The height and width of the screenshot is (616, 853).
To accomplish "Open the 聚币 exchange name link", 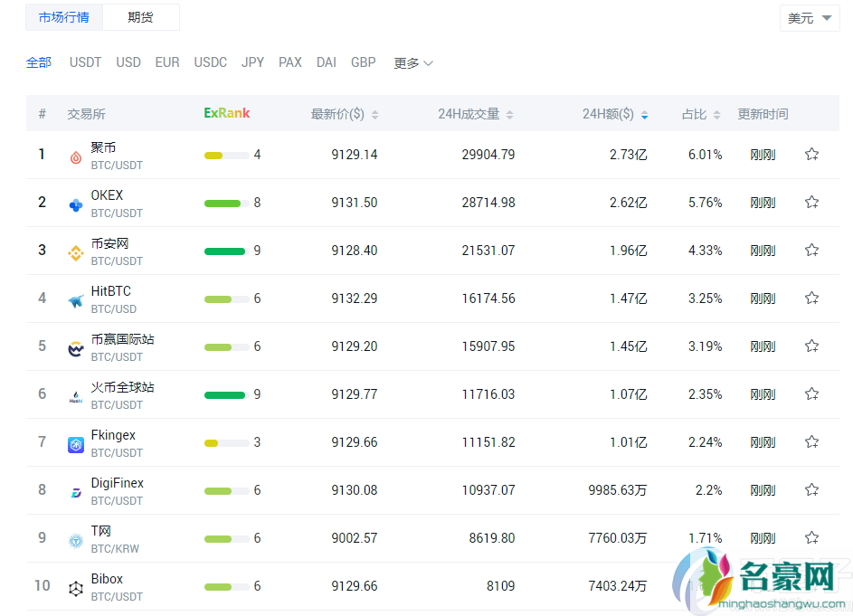I will (103, 147).
